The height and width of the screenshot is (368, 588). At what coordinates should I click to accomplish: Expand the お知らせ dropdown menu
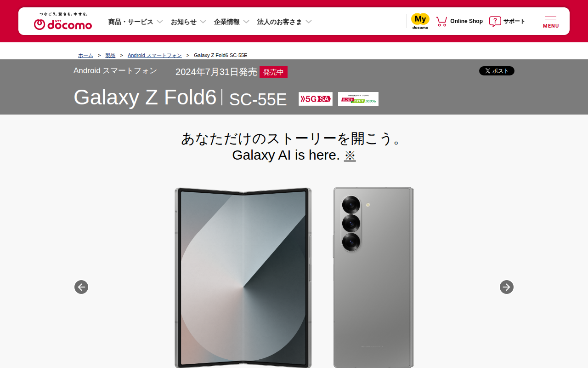coord(188,22)
